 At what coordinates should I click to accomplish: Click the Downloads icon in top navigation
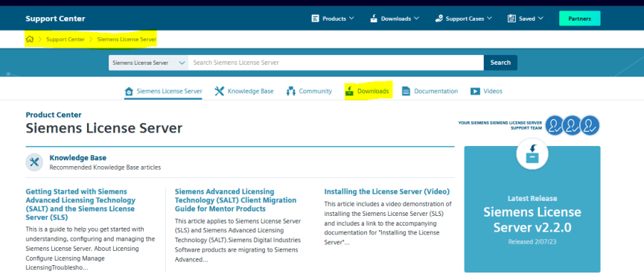(x=374, y=19)
